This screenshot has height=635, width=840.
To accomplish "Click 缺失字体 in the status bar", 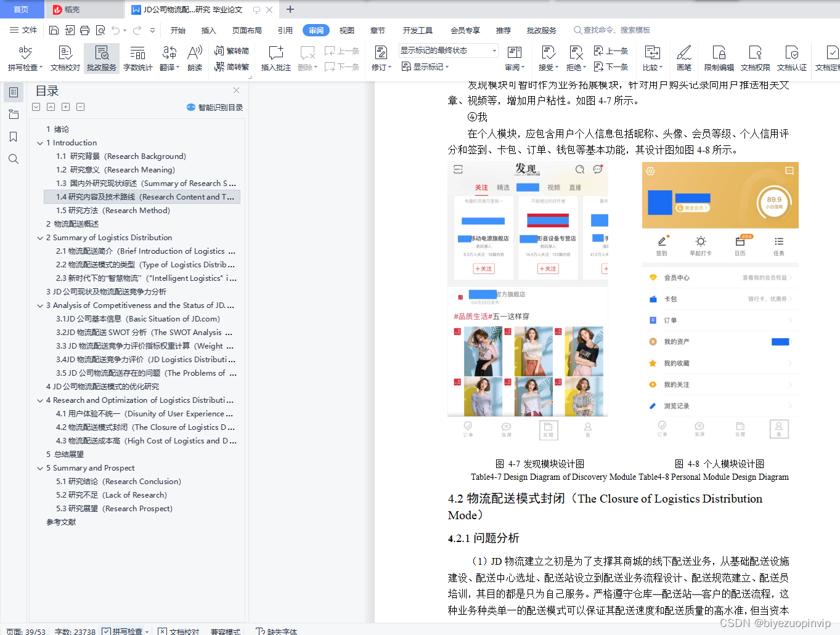I will tap(277, 631).
